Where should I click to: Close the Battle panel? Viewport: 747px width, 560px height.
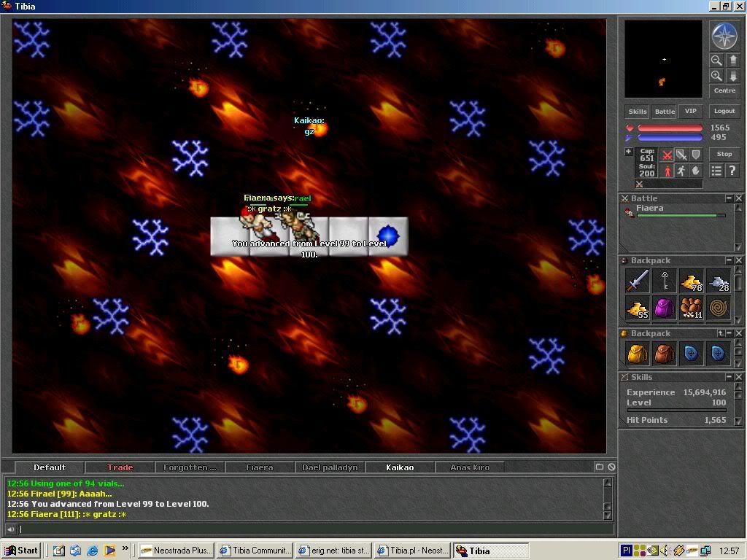(x=738, y=198)
